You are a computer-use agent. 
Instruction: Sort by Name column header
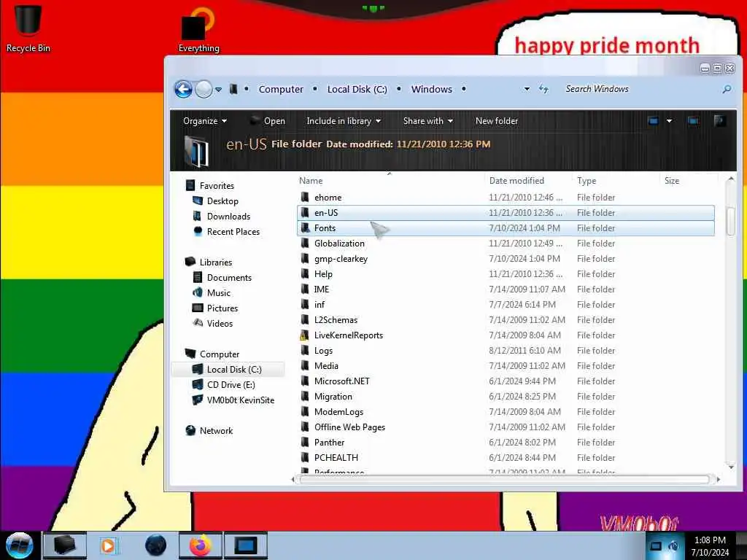(311, 181)
